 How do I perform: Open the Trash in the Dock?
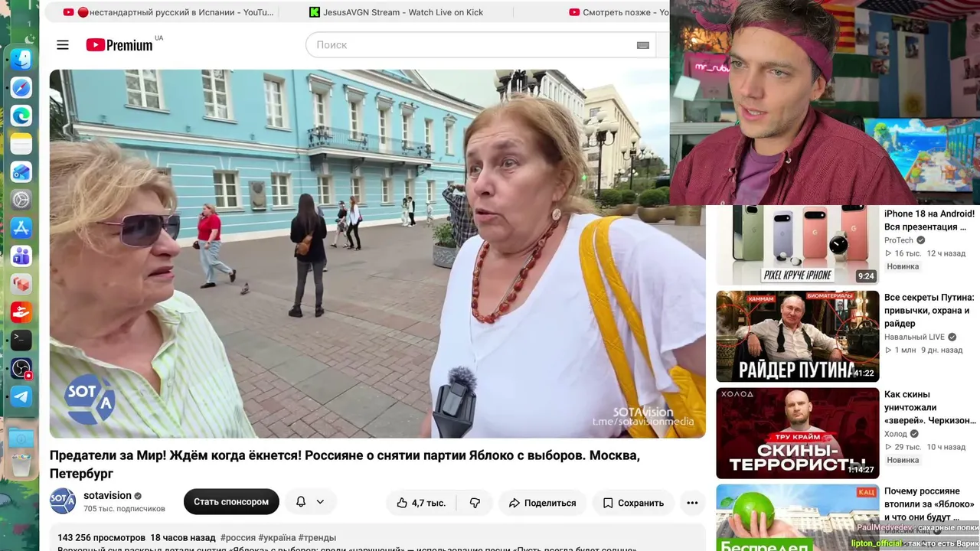tap(21, 465)
